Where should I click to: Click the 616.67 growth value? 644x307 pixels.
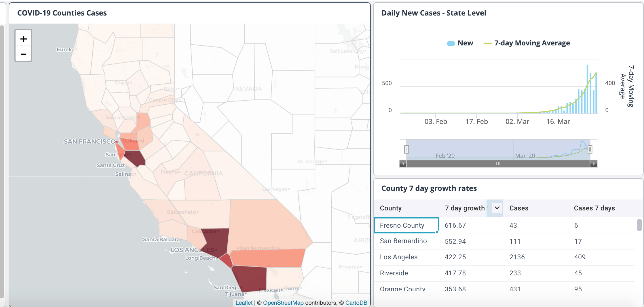pyautogui.click(x=455, y=225)
